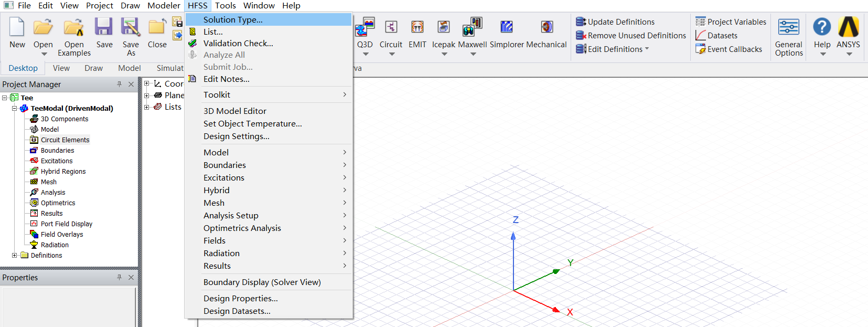Open dropdown arrow under Help
The height and width of the screenshot is (327, 868).
click(x=822, y=54)
